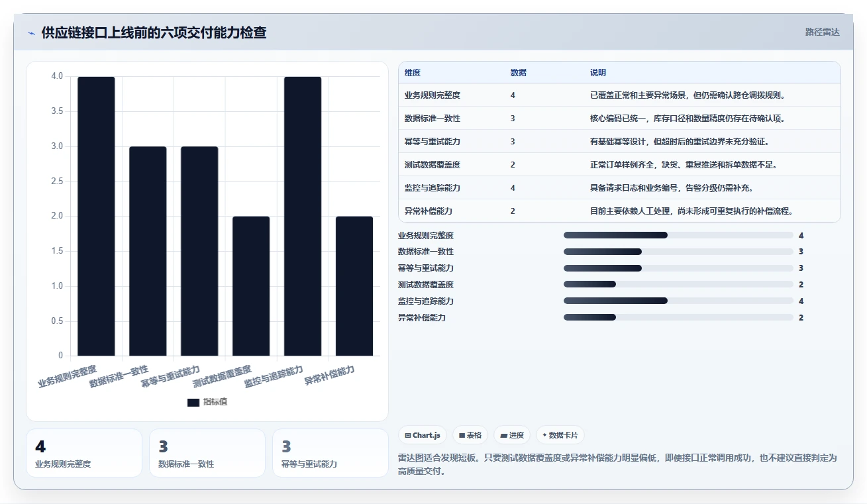
Task: Click the 业务规则完整度 bar in chart
Action: click(x=96, y=216)
